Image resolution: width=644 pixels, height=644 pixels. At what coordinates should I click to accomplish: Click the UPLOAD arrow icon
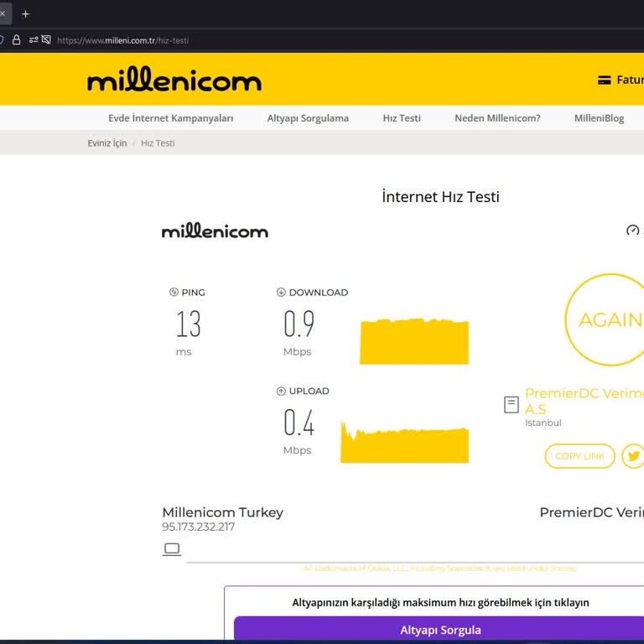281,391
